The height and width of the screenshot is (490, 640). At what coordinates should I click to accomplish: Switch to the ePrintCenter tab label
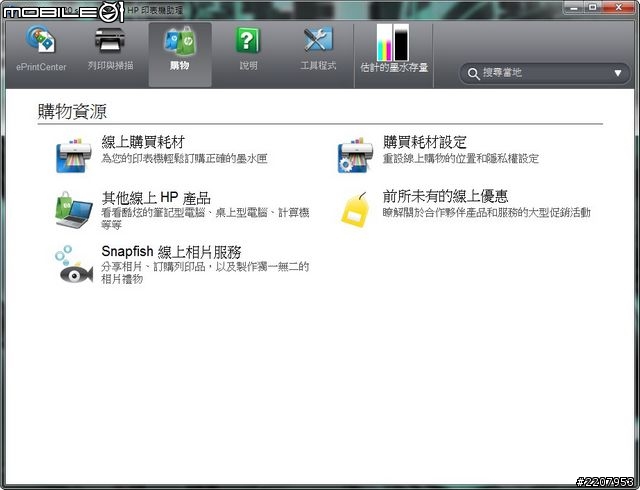click(41, 67)
